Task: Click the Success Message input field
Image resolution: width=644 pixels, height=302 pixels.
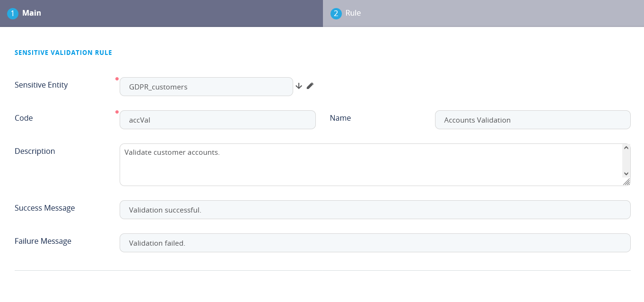Action: click(x=374, y=210)
